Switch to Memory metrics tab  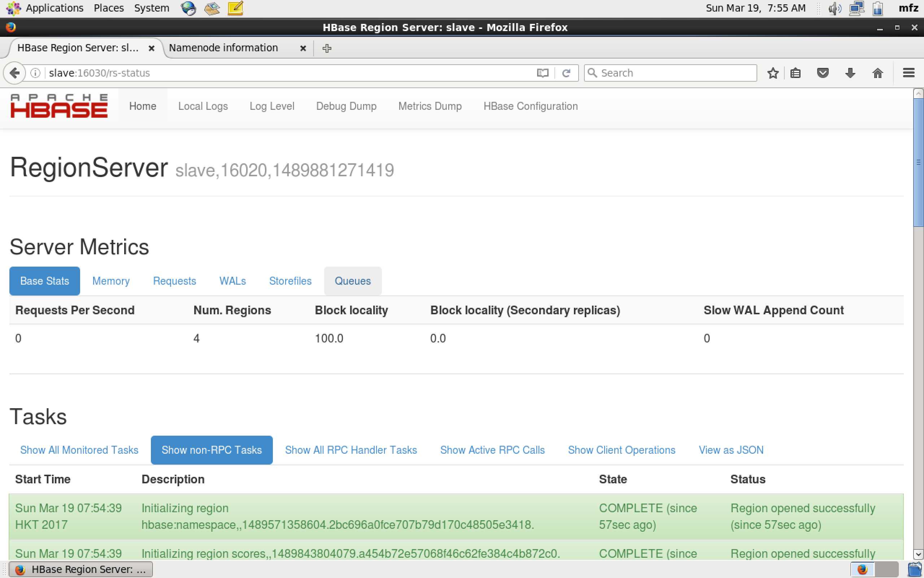point(111,281)
